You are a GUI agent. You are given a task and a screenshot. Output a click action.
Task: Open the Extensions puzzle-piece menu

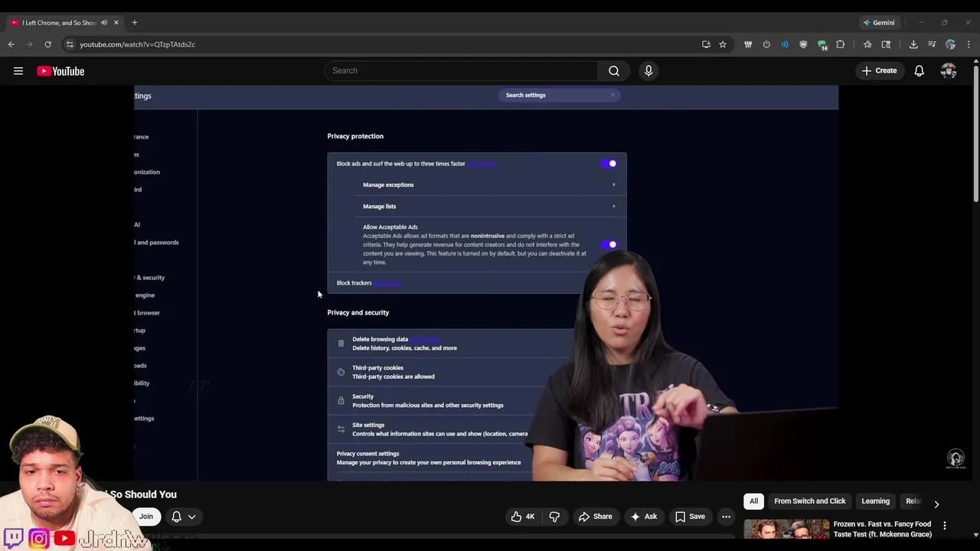point(841,44)
